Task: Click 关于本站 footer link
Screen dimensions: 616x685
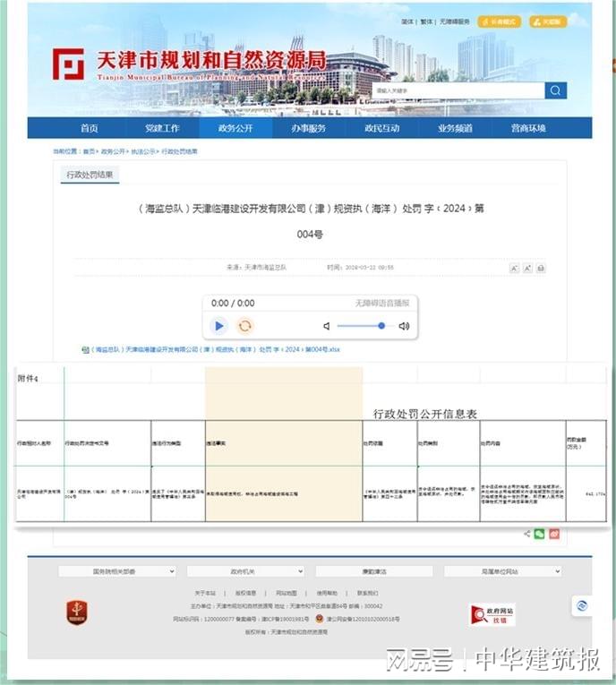Action: pyautogui.click(x=205, y=594)
